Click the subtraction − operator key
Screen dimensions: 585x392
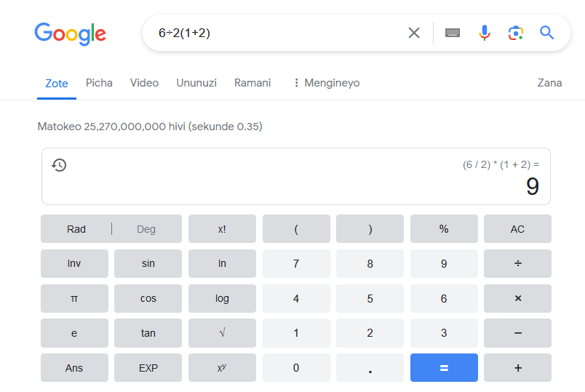(x=517, y=333)
